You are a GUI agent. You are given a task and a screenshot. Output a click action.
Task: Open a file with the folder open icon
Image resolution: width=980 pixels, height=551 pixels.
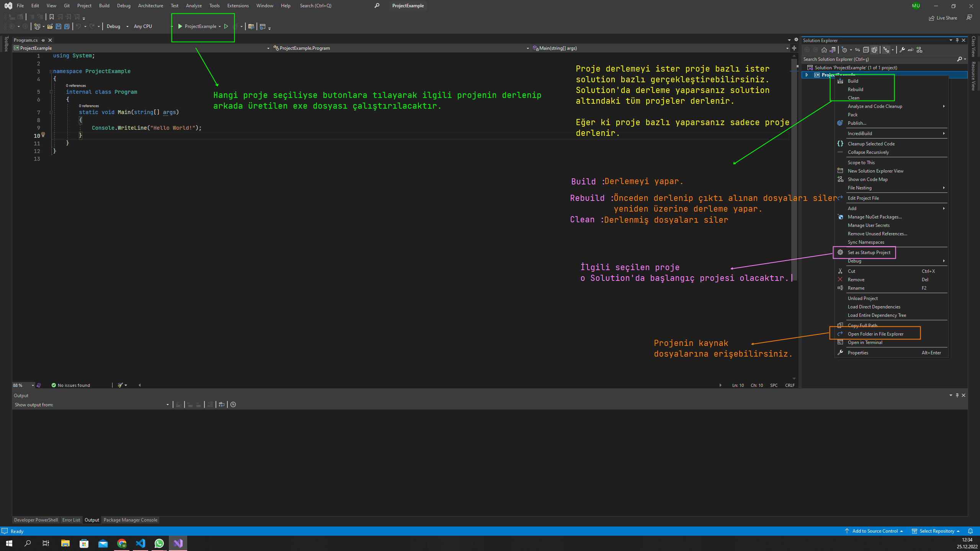pos(50,26)
